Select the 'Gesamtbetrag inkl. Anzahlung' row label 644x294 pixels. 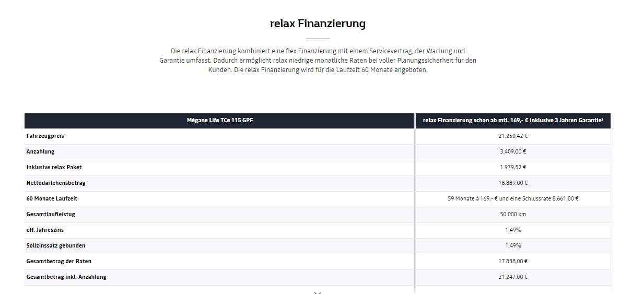coord(66,277)
